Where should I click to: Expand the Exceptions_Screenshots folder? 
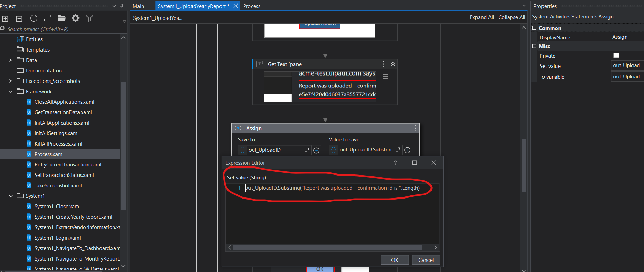(10, 81)
